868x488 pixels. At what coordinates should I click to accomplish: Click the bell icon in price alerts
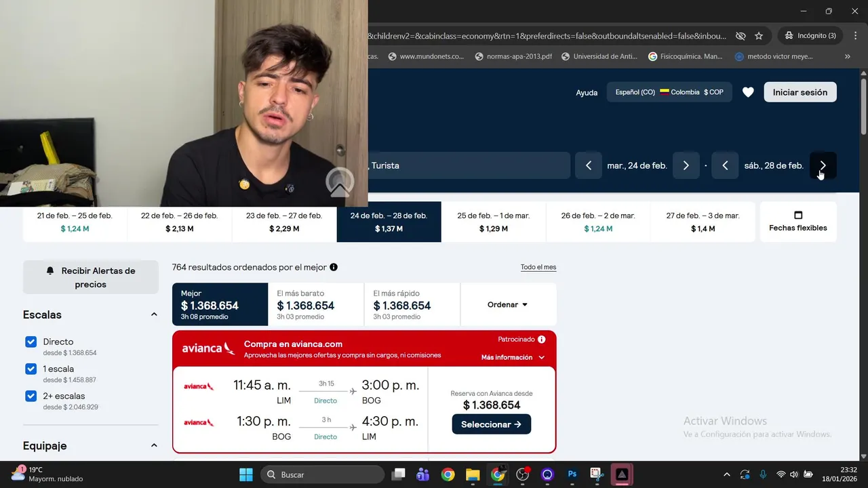pos(50,270)
